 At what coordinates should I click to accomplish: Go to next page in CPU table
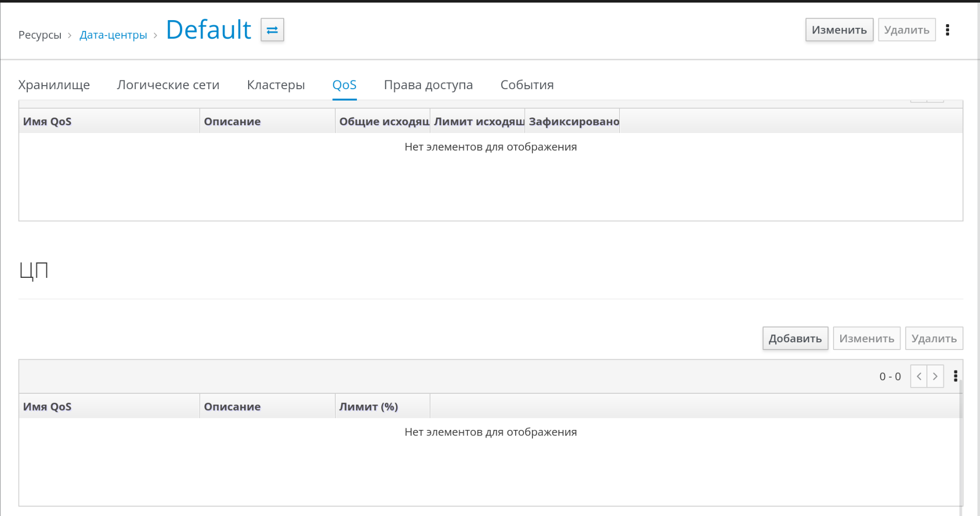point(935,376)
